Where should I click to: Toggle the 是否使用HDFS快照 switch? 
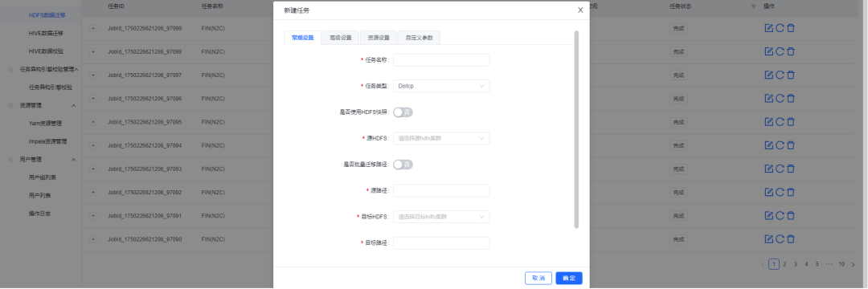[403, 112]
